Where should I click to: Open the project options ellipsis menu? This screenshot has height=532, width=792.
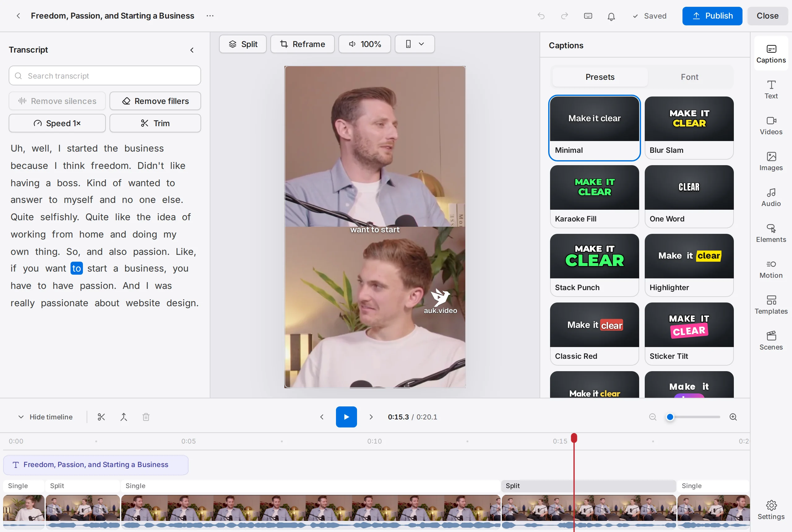[210, 15]
